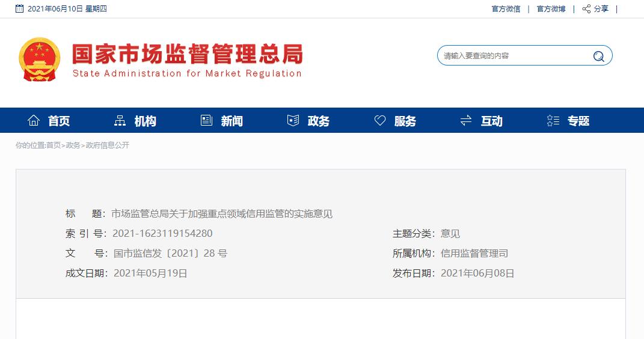Open the 互动 menu item
644x339 pixels.
[492, 121]
